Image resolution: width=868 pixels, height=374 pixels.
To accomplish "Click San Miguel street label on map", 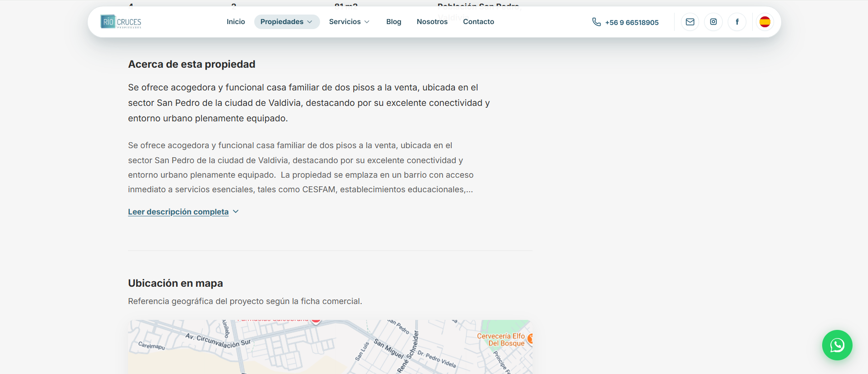I will tap(389, 348).
